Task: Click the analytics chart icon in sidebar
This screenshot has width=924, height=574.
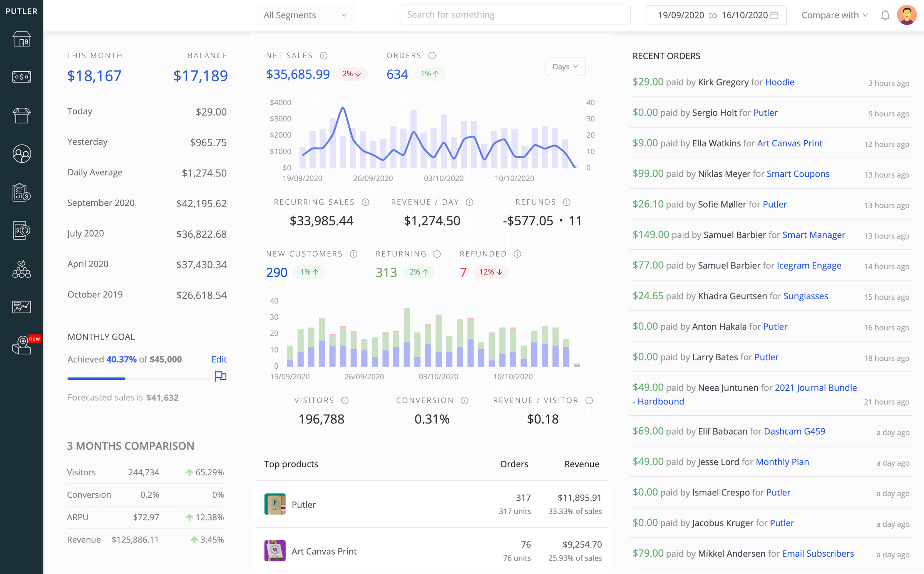Action: (x=22, y=306)
